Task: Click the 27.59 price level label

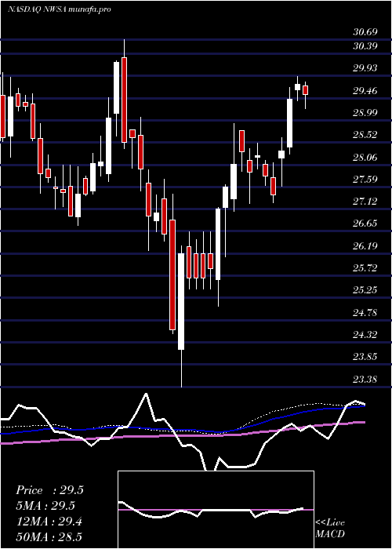Action: (365, 180)
